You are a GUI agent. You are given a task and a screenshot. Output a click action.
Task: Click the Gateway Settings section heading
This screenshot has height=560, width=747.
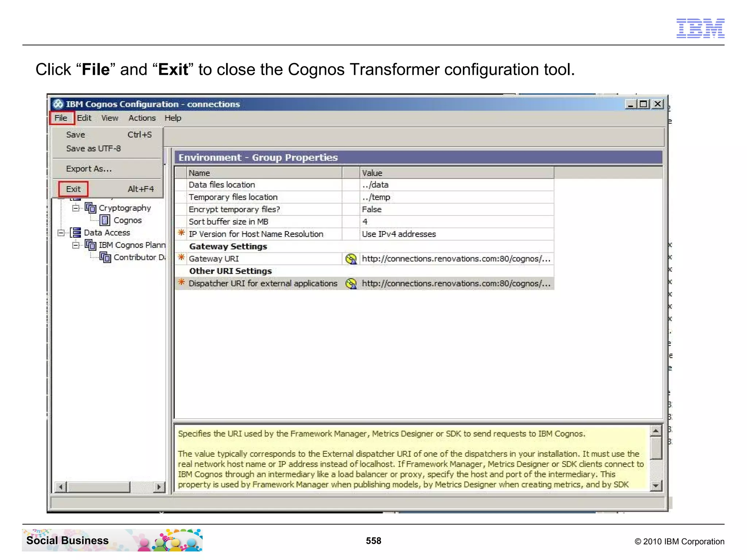coord(228,246)
